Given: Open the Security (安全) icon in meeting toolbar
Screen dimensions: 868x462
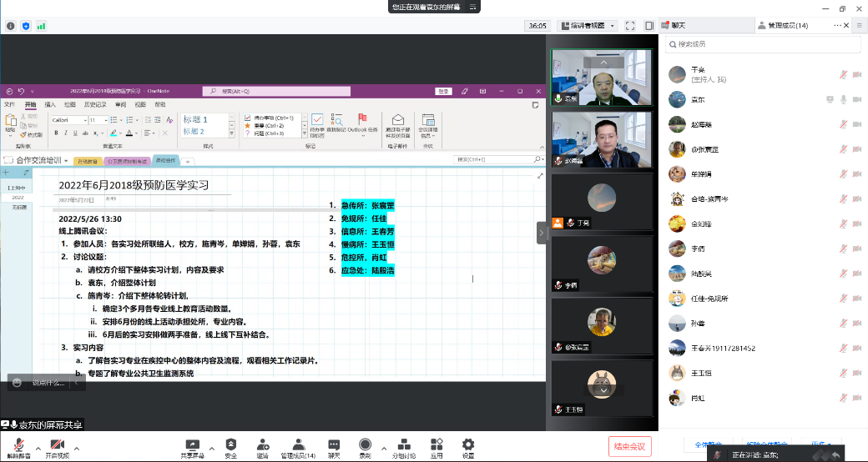Looking at the screenshot, I should tap(230, 448).
